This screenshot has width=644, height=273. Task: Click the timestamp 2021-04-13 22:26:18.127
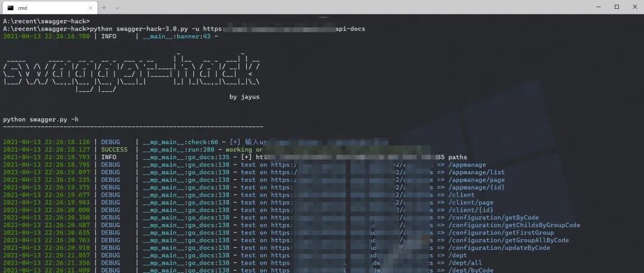click(x=47, y=150)
